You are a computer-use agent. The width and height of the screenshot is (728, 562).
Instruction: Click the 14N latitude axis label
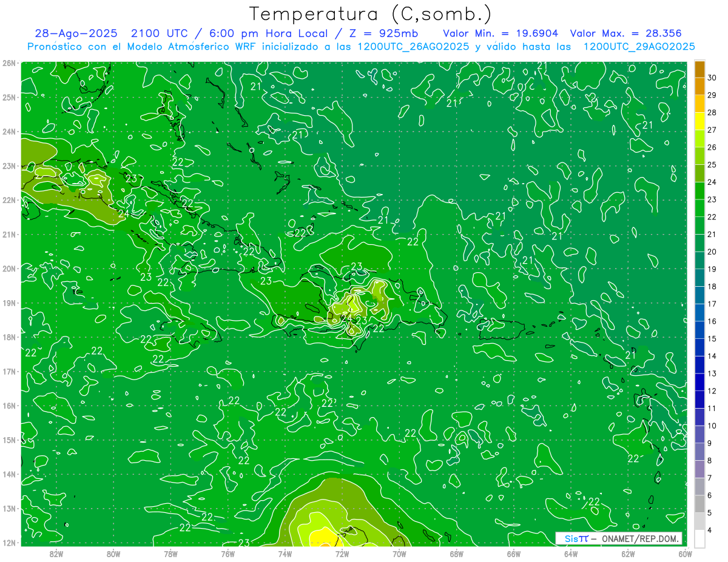[8, 474]
